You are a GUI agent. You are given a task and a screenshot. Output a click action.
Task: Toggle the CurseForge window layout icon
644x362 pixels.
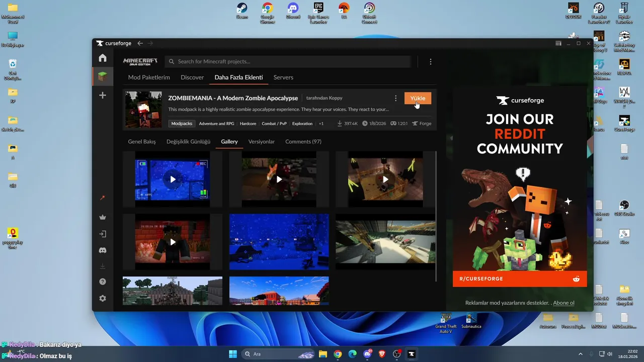[x=558, y=43]
